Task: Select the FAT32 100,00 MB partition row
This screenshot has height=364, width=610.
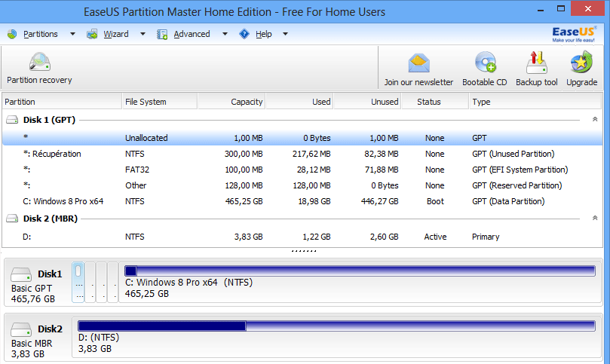Action: point(302,170)
